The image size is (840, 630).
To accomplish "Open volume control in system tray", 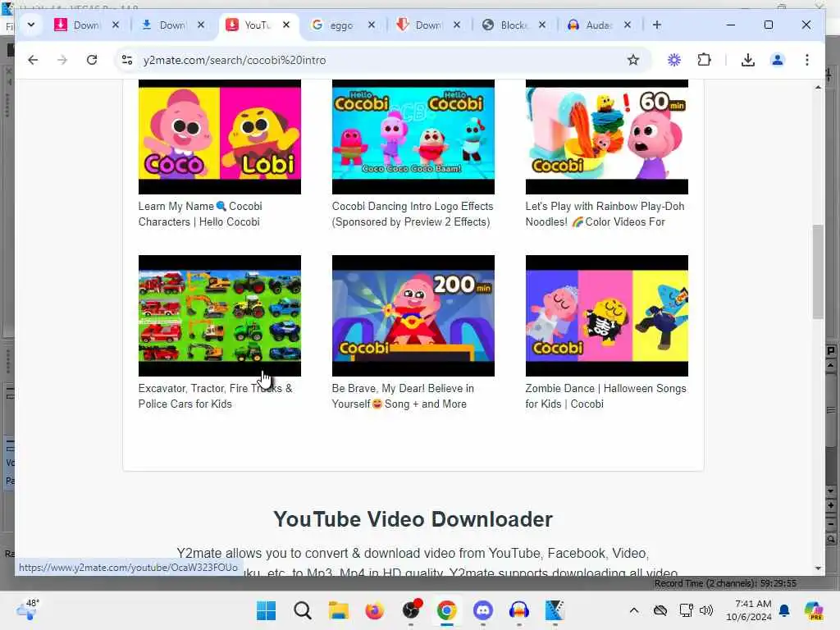I will 706,610.
